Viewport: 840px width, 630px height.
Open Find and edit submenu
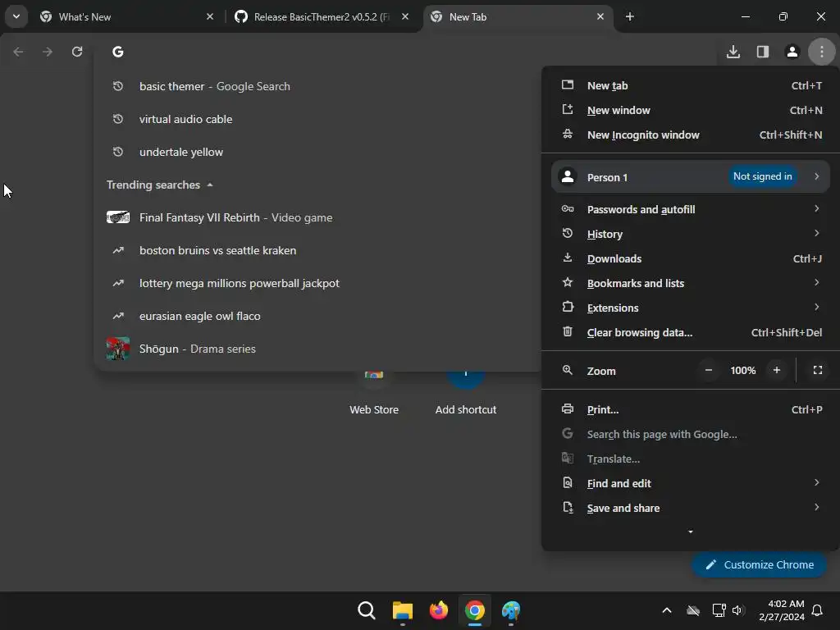(x=691, y=484)
